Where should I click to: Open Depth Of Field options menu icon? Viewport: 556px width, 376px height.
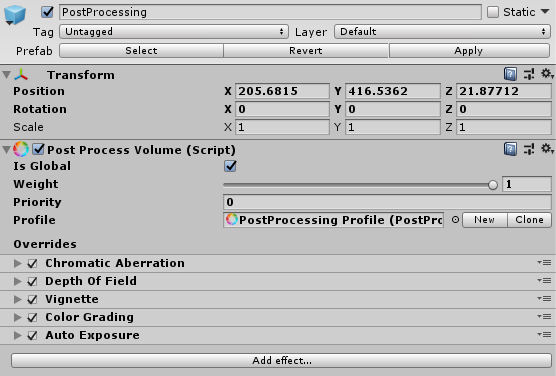[x=544, y=281]
